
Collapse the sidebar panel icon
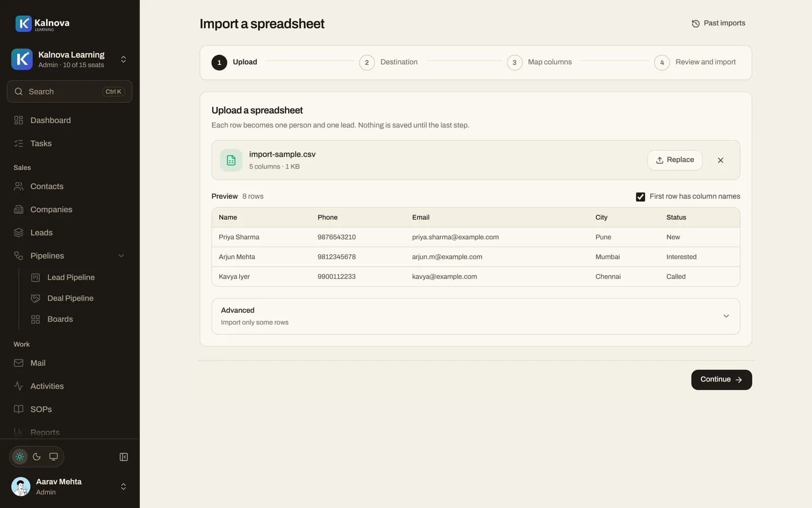tap(124, 457)
